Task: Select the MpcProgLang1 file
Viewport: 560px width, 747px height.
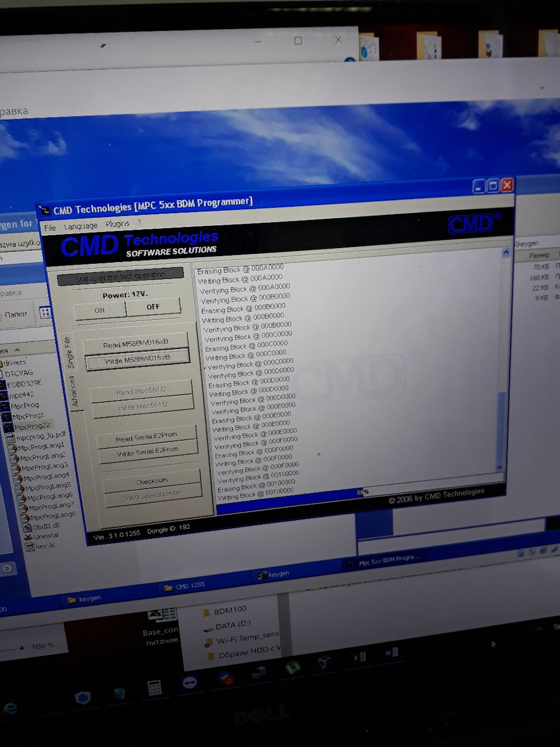Action: pyautogui.click(x=37, y=447)
